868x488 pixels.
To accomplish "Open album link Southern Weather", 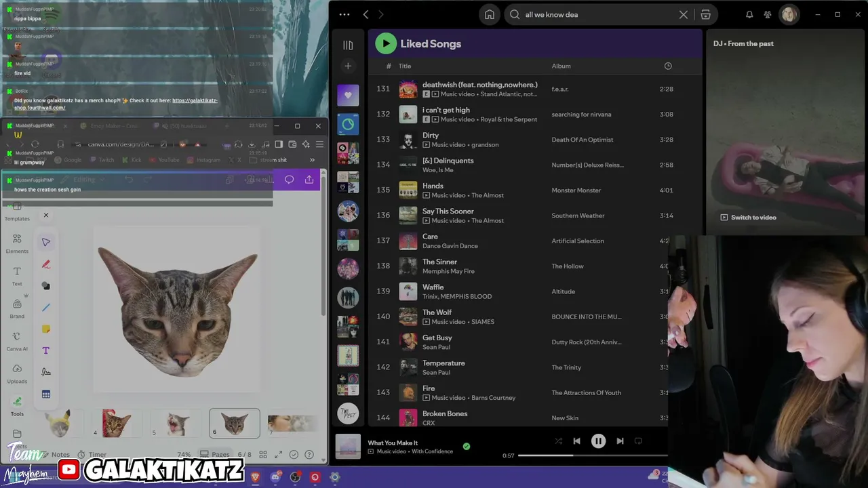I will click(578, 216).
